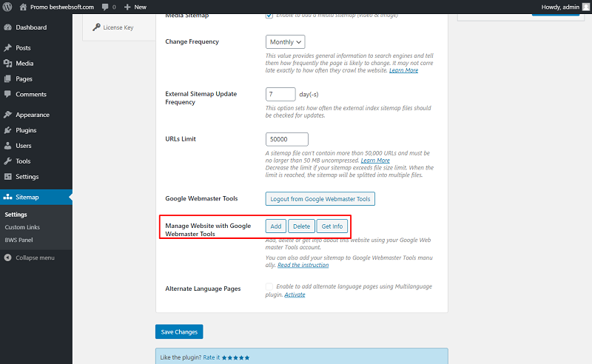Screen dimensions: 592x364
Task: Open the Custom Links submenu
Action: tap(22, 227)
